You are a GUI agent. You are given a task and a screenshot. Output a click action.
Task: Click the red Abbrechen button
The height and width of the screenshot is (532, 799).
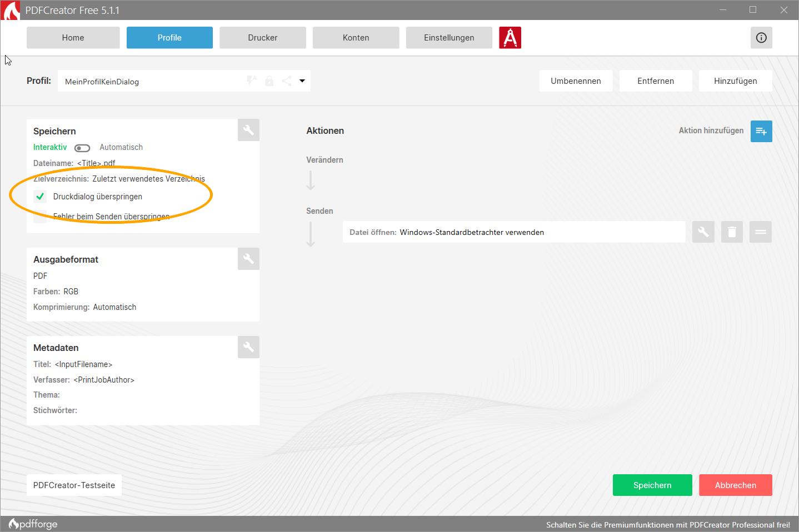pos(736,485)
